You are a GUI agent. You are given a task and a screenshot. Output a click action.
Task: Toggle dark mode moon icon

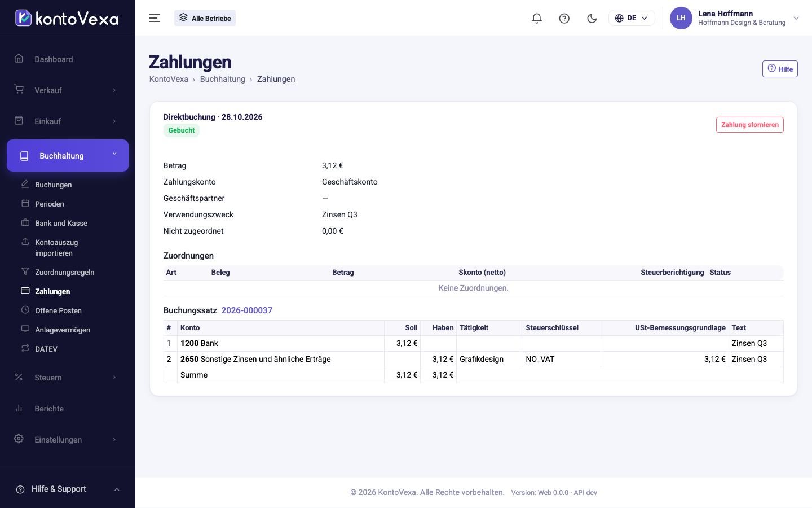coord(592,18)
